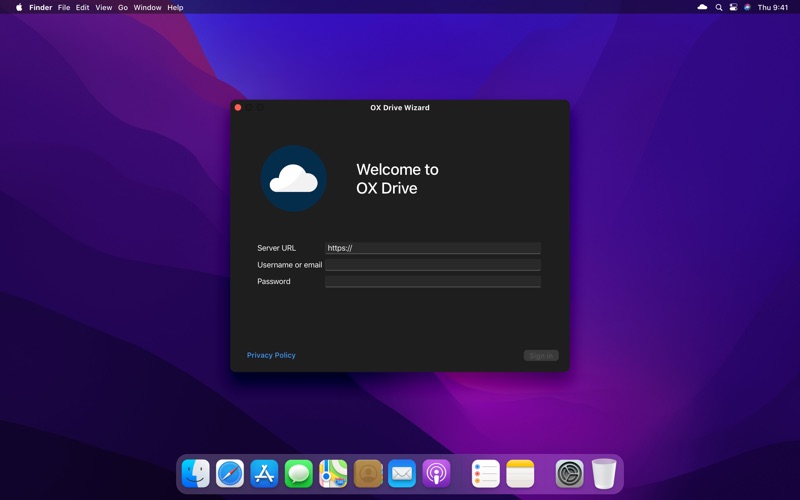Focus the Username or email field
The image size is (800, 500).
tap(432, 265)
